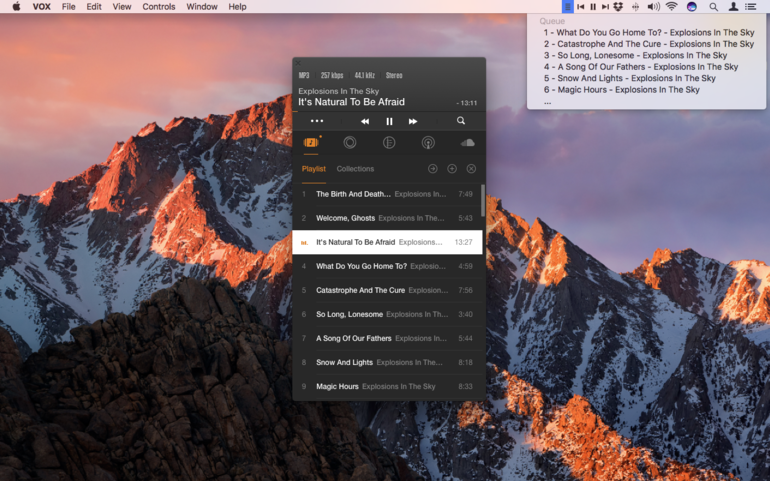
Task: Open the Controls menu
Action: click(x=159, y=6)
